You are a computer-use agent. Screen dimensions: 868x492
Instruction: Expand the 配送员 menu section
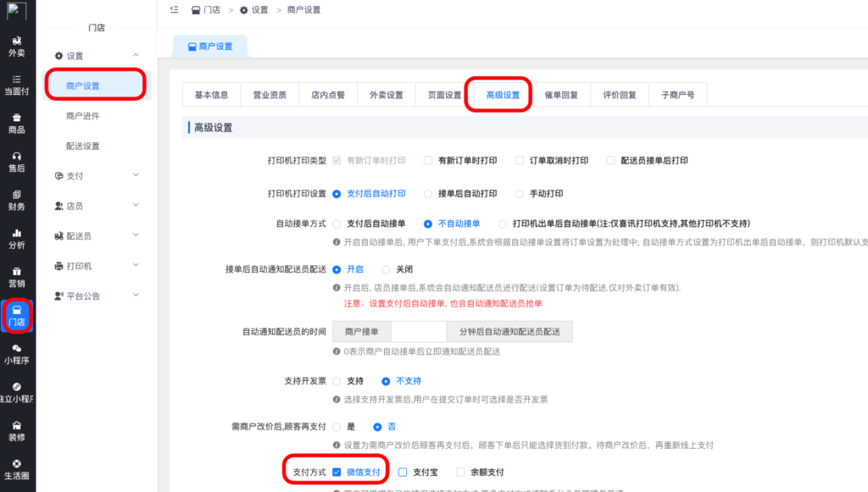[136, 235]
